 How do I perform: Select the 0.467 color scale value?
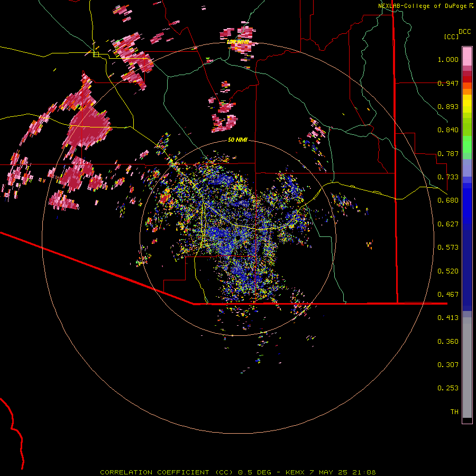coord(448,295)
